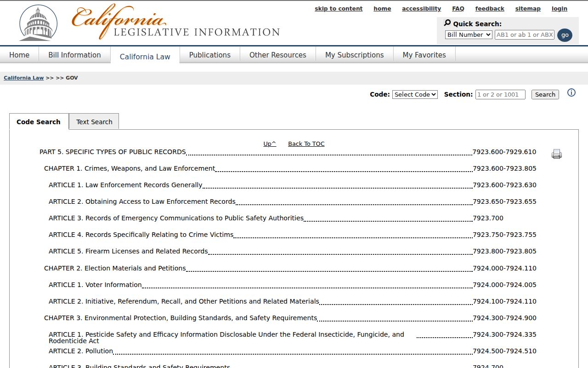Screen dimensions: 588x368
Task: Click the printer icon
Action: pyautogui.click(x=557, y=154)
